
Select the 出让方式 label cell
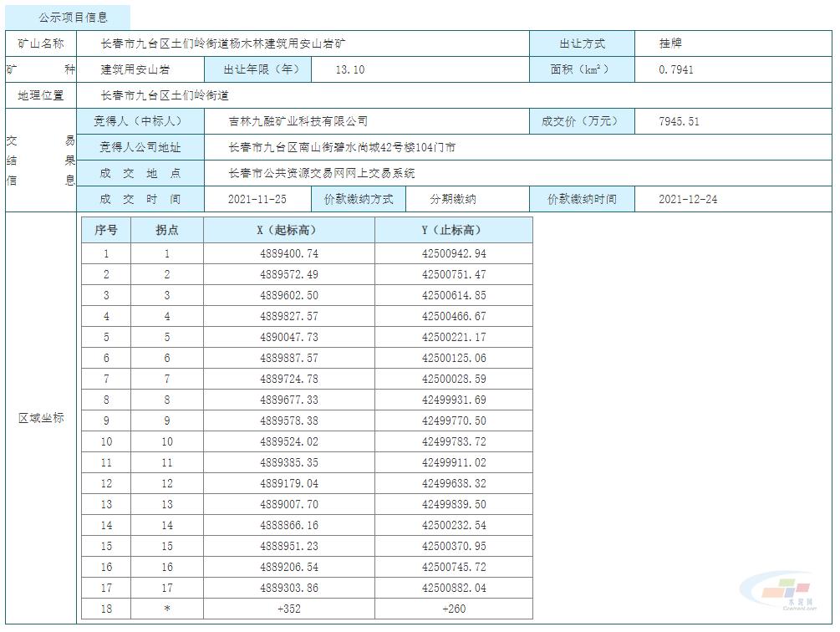583,43
